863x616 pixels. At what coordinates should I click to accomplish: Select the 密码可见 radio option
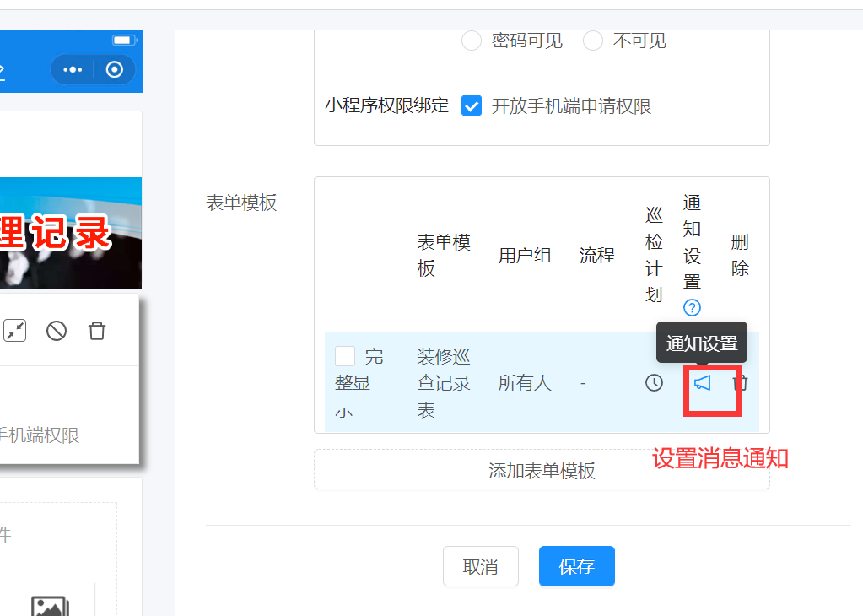[x=472, y=41]
